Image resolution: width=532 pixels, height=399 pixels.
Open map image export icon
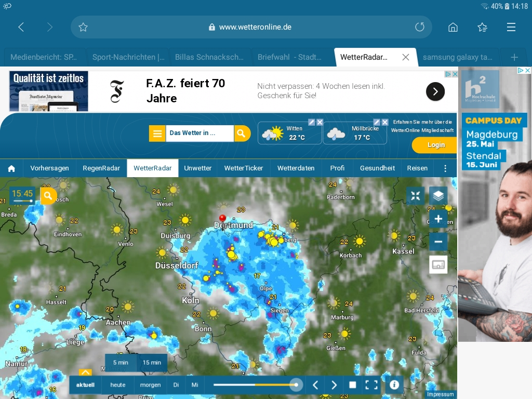pos(438,264)
